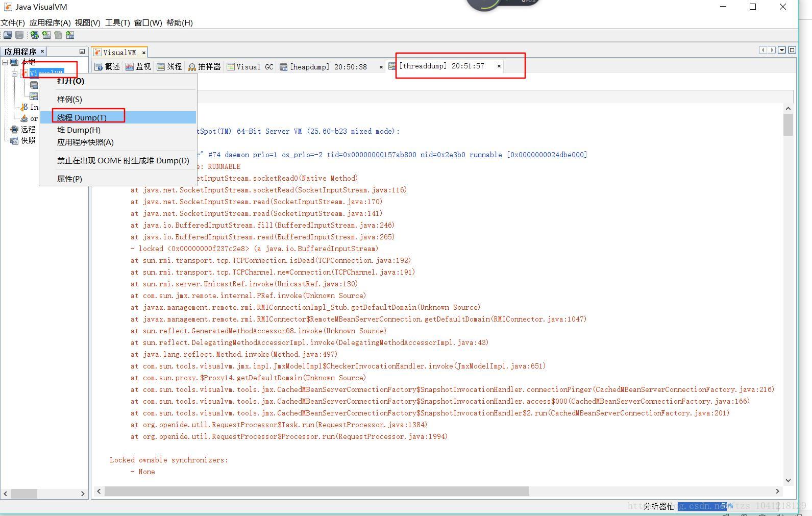Click the Java coffee cup application icon
The image size is (812, 516).
[24, 118]
